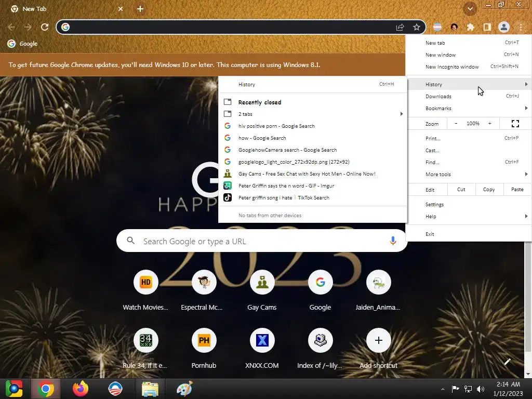The width and height of the screenshot is (532, 399).
Task: Click the voice search microphone icon
Action: 393,241
